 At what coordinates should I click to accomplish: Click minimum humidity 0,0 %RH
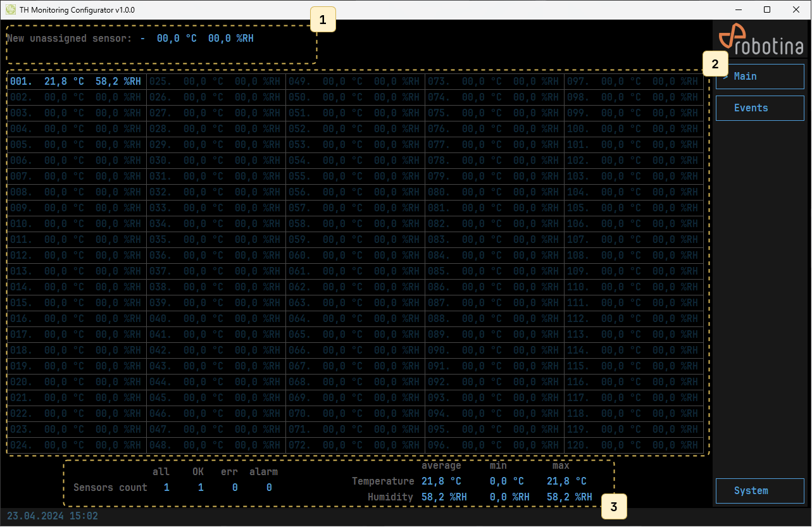tap(509, 497)
